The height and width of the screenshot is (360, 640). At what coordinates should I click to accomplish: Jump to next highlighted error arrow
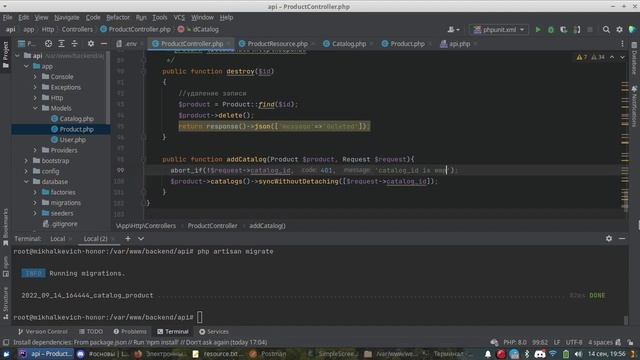(x=622, y=58)
